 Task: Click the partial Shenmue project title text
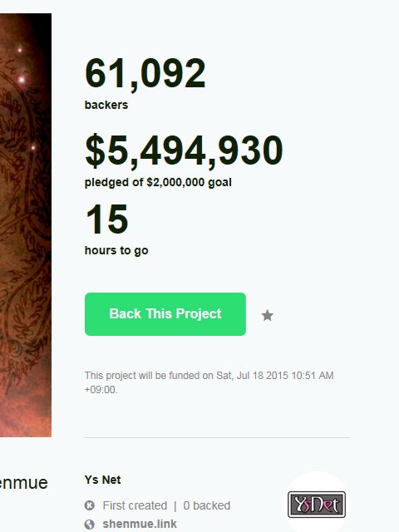click(24, 483)
